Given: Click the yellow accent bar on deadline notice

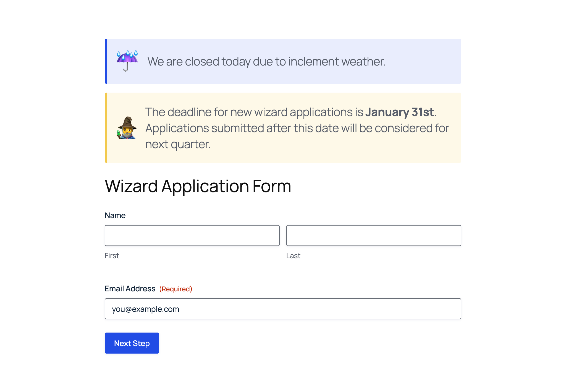Looking at the screenshot, I should click(106, 128).
